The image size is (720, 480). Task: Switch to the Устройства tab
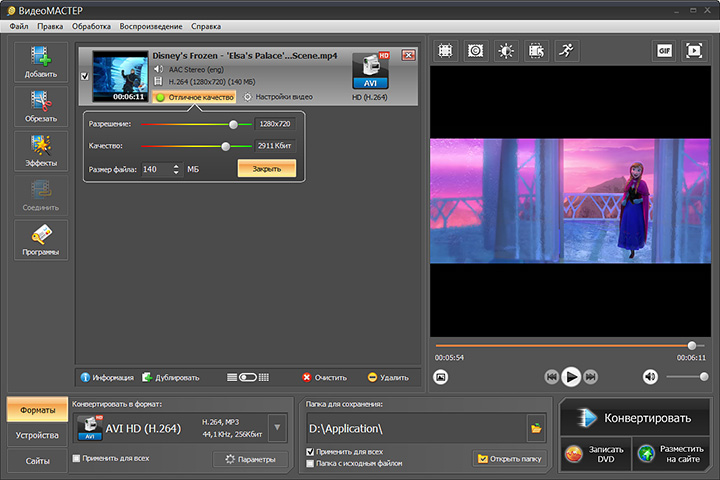(37, 435)
